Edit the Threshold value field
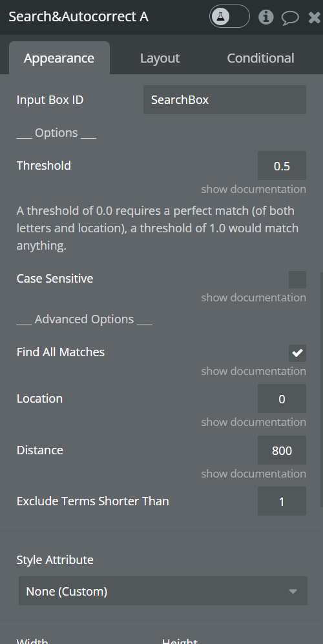The image size is (323, 644). (282, 166)
